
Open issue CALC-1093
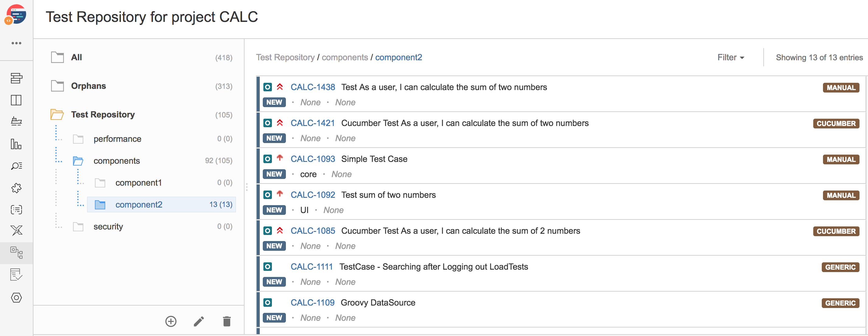(313, 159)
